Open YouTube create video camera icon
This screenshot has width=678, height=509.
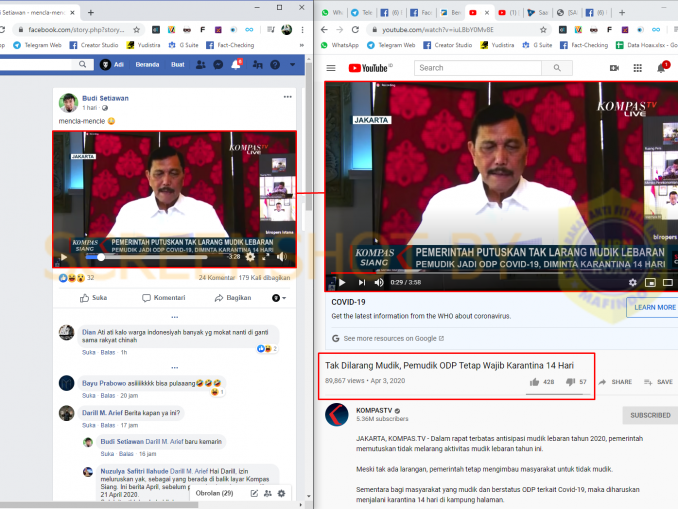(614, 68)
